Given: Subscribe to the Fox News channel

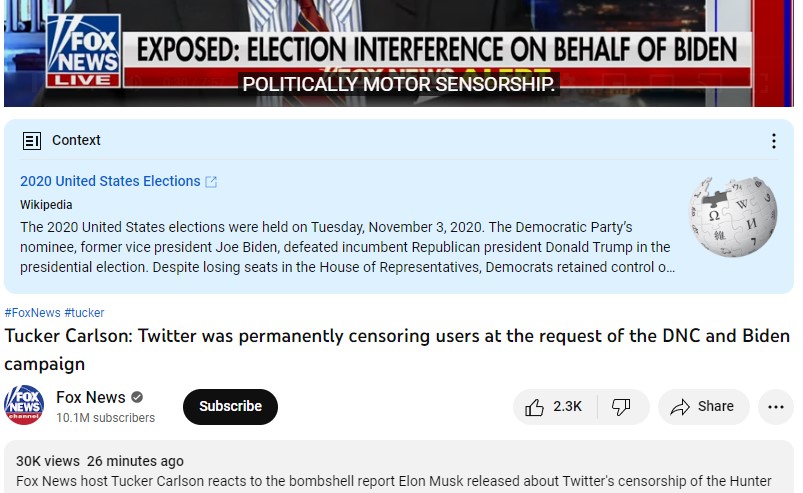Looking at the screenshot, I should [x=230, y=406].
